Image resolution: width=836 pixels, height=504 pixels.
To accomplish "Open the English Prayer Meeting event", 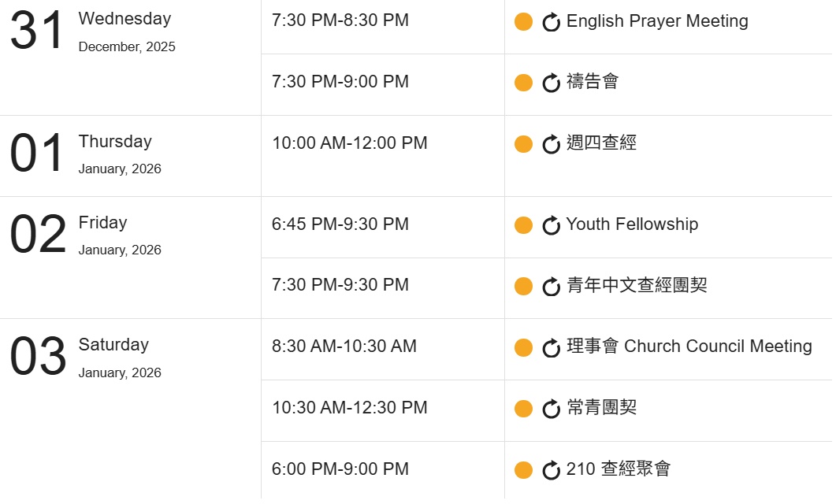I will pos(657,21).
